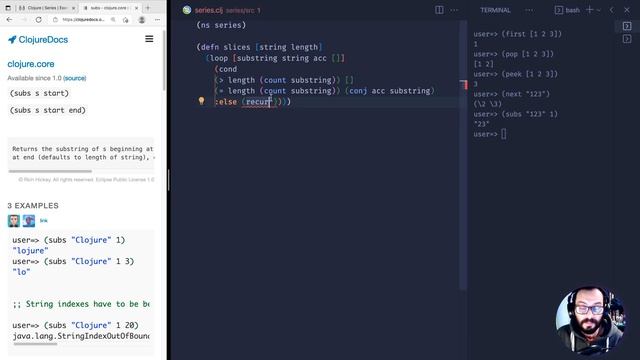Screen dimensions: 640x360
Task: Click the "slices" function name
Action: coord(237,47)
